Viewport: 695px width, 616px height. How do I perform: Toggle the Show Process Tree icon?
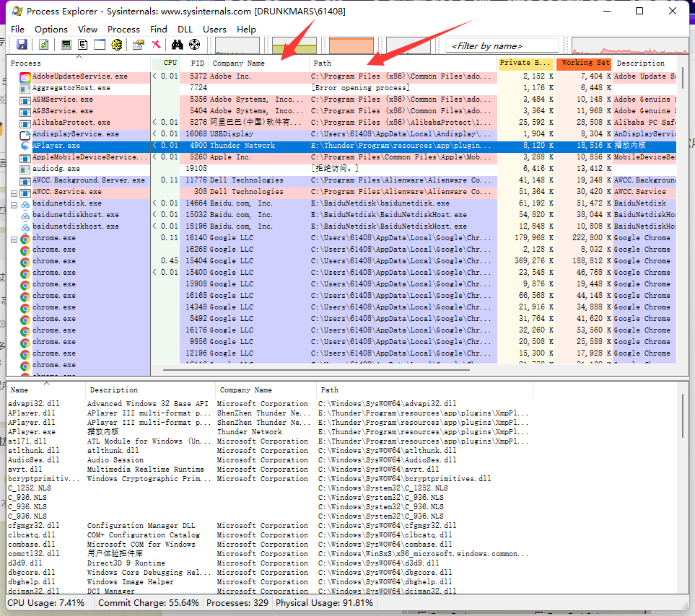tap(83, 45)
